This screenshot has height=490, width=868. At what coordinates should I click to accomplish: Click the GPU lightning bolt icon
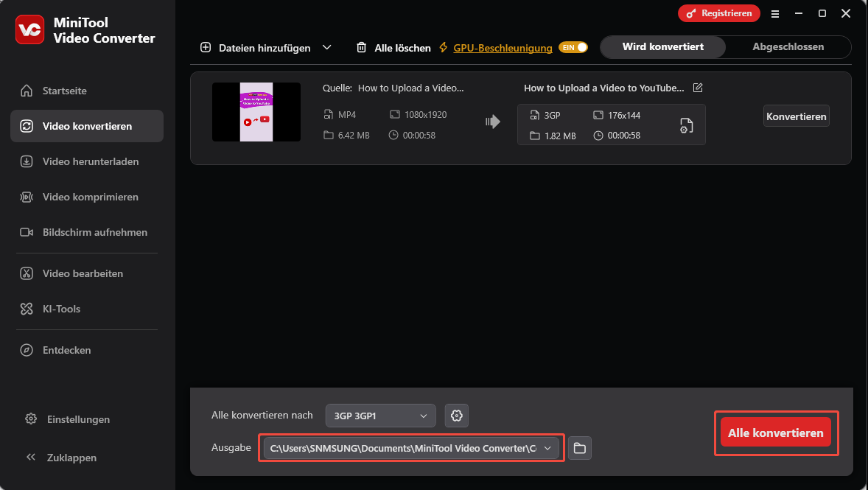(444, 48)
